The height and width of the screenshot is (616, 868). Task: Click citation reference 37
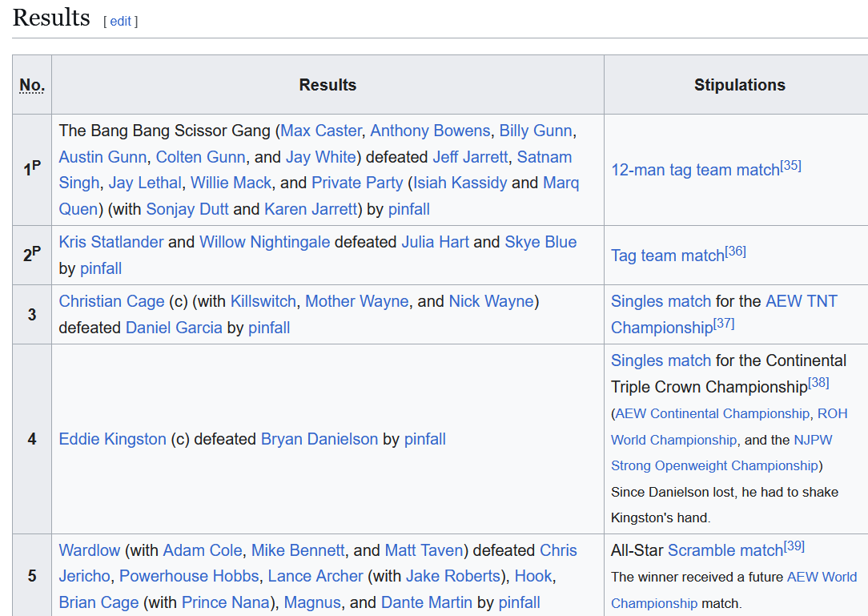click(x=724, y=323)
